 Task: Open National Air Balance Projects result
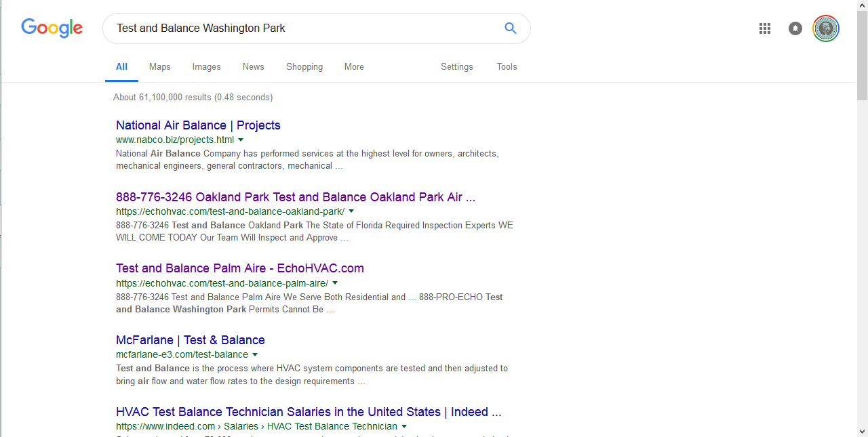[198, 125]
